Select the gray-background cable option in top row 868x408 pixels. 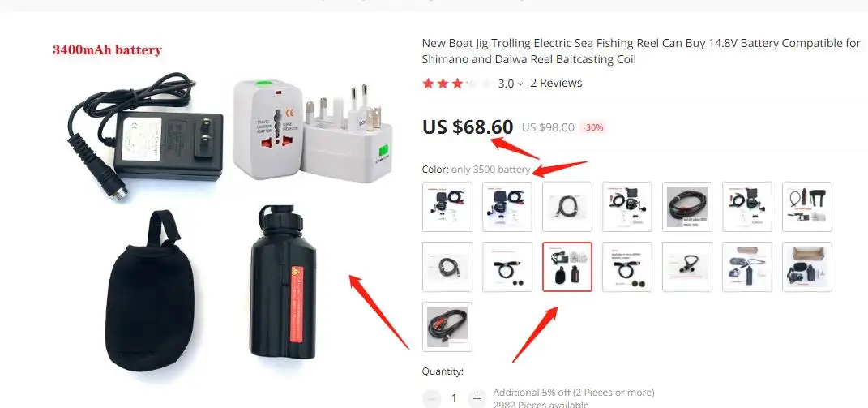tap(687, 206)
